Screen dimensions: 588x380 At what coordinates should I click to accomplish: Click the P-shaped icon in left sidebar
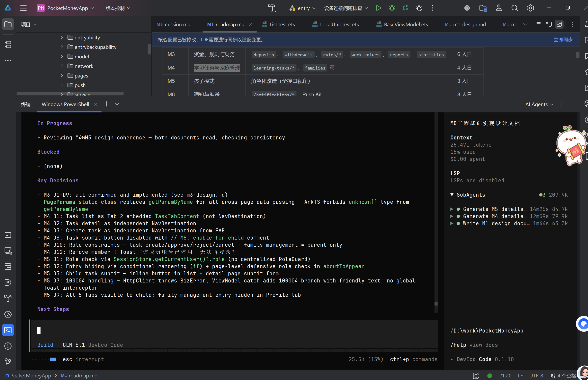click(8, 282)
